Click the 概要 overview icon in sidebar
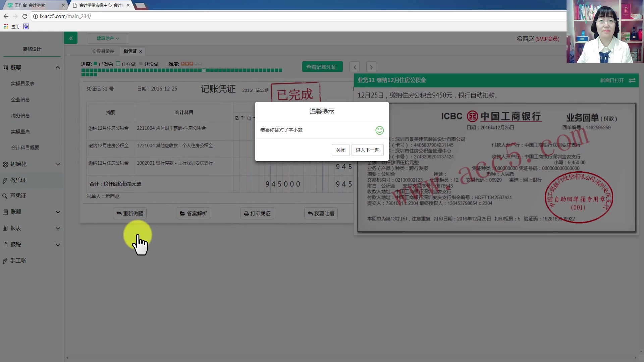Viewport: 644px width, 362px height. [x=5, y=67]
